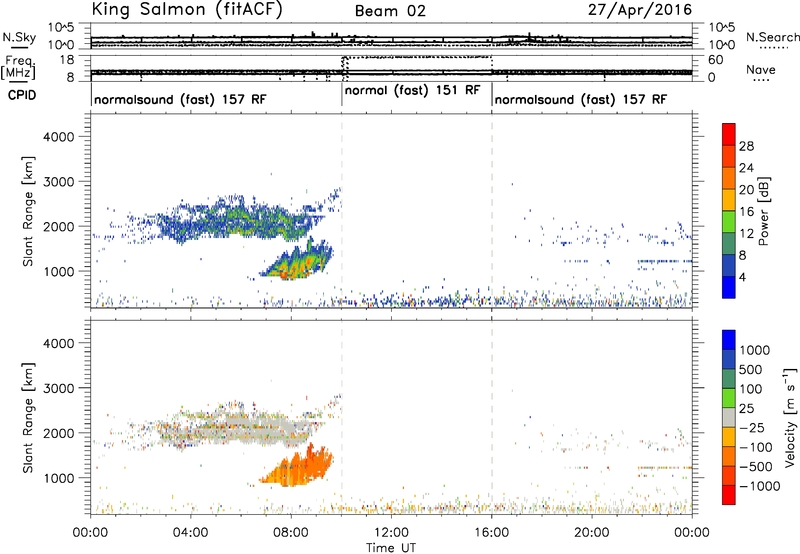Click the gray segment of the velocity colorbar

[729, 418]
